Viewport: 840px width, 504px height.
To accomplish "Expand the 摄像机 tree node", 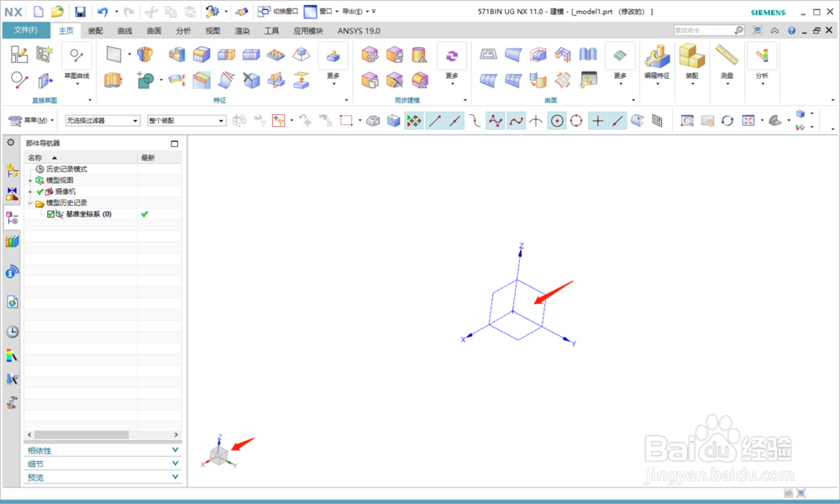I will (30, 192).
